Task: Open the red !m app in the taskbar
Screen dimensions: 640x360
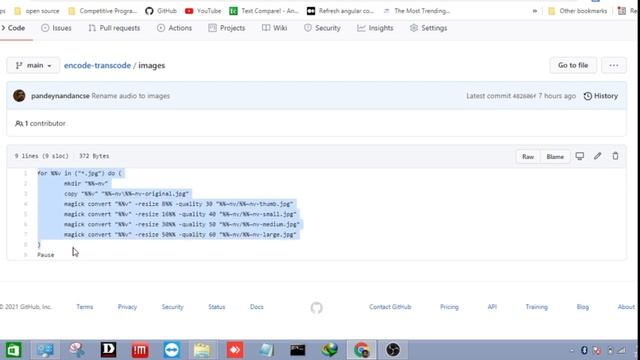Action: [x=140, y=350]
